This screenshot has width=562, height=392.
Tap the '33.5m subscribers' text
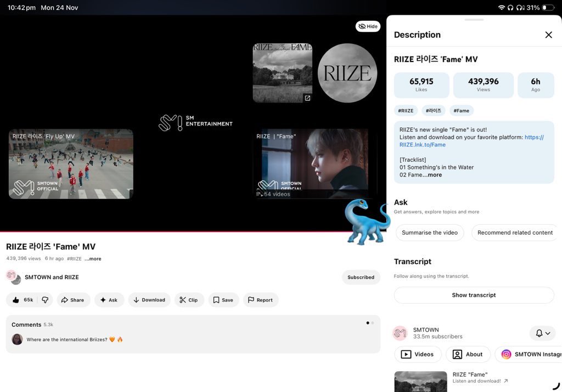(437, 337)
